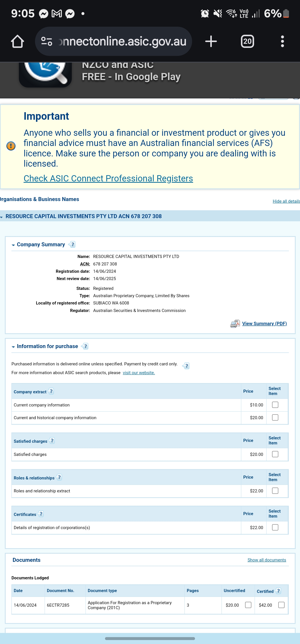Image resolution: width=300 pixels, height=644 pixels.
Task: Click Show all documents link
Action: coord(267,560)
